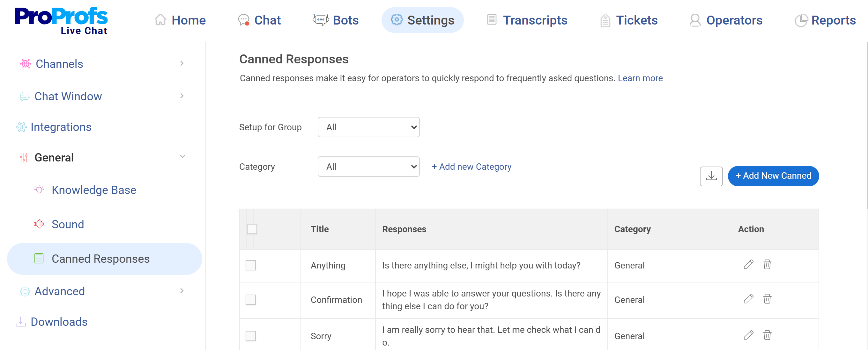868x350 pixels.
Task: Tick the checkbox beside the Anything response
Action: [x=251, y=265]
